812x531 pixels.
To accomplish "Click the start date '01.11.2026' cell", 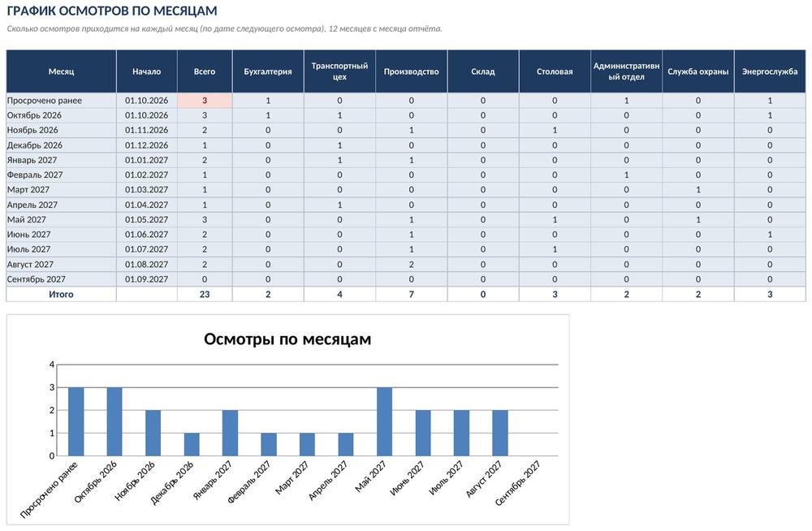I will pyautogui.click(x=146, y=130).
